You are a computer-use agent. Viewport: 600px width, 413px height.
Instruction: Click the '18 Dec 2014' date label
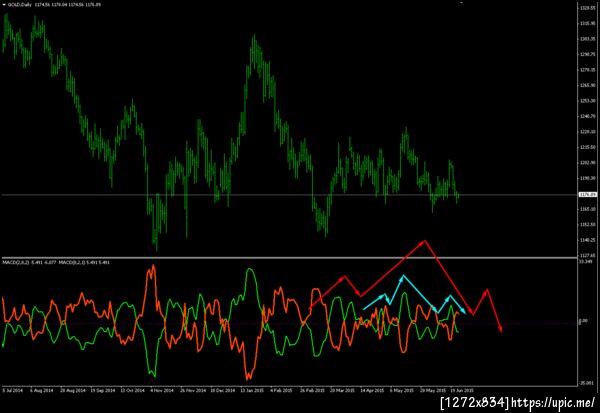pyautogui.click(x=223, y=390)
